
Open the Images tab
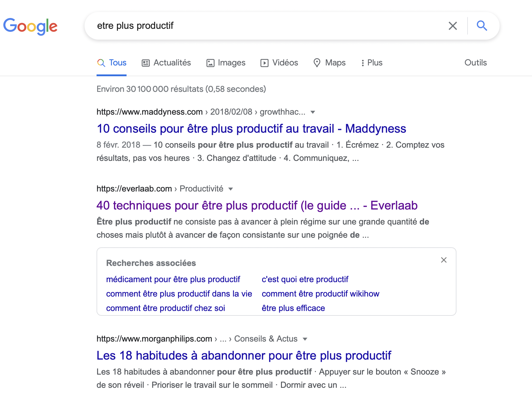pyautogui.click(x=226, y=63)
